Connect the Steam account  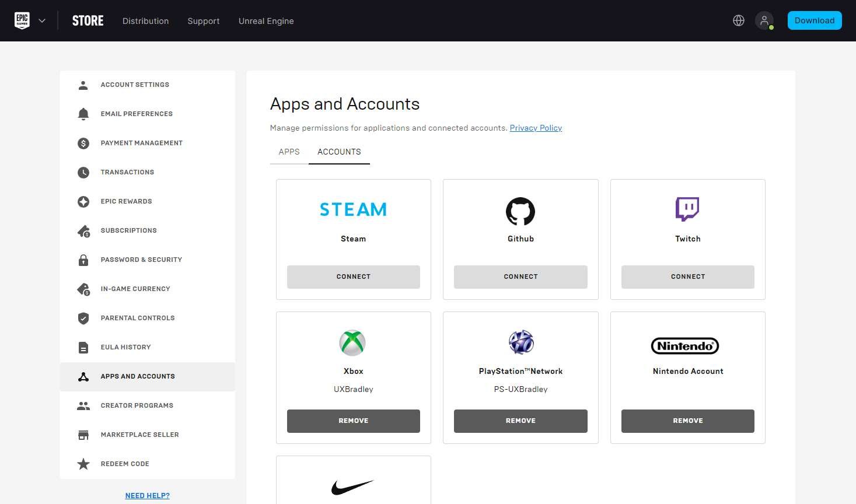(354, 277)
